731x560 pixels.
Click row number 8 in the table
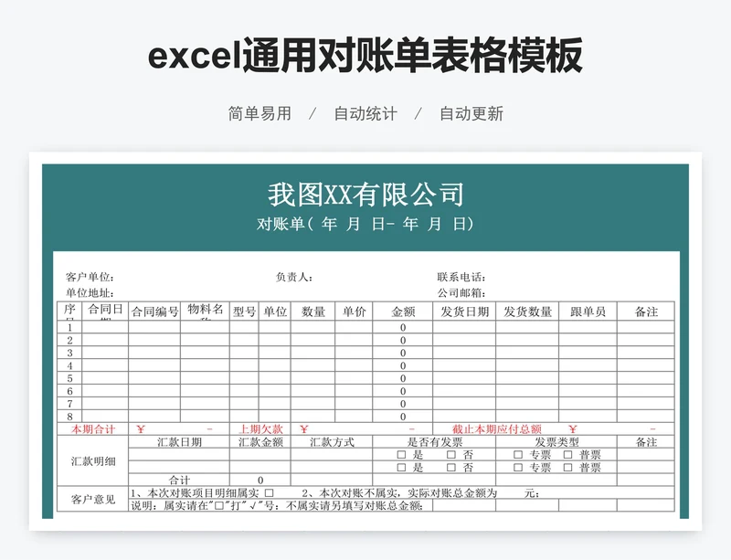pyautogui.click(x=70, y=417)
